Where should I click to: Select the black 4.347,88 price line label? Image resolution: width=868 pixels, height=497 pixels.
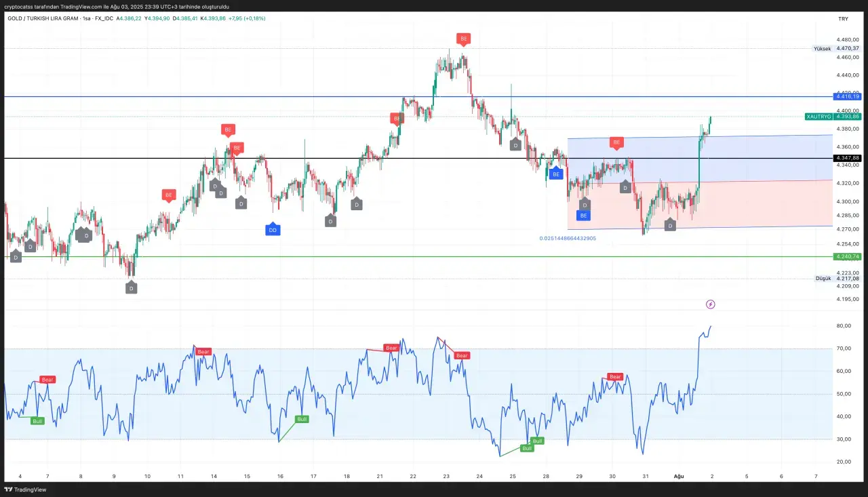point(848,158)
